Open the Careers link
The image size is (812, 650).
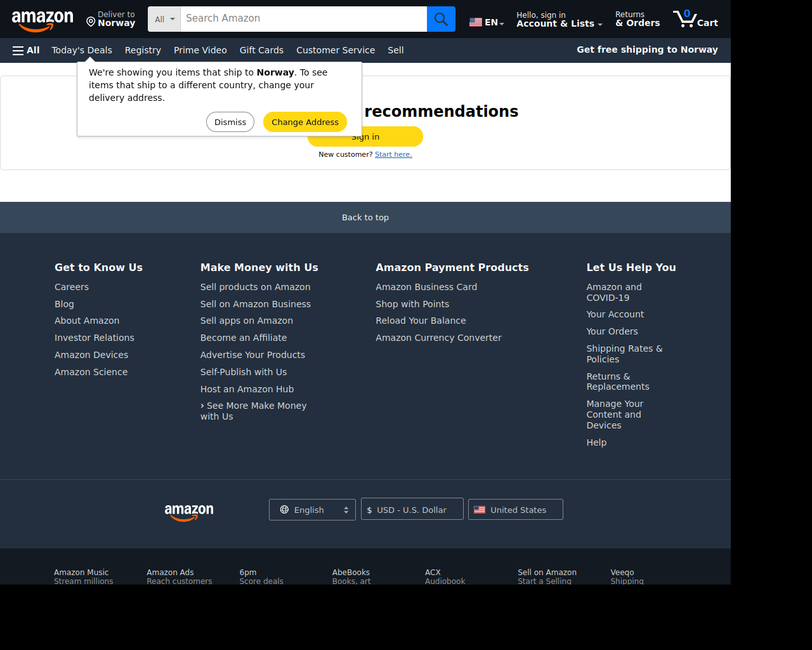coord(72,287)
